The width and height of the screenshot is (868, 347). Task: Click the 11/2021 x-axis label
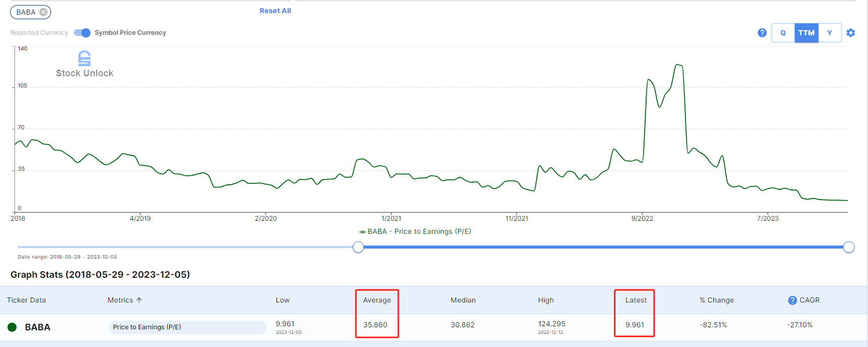517,218
